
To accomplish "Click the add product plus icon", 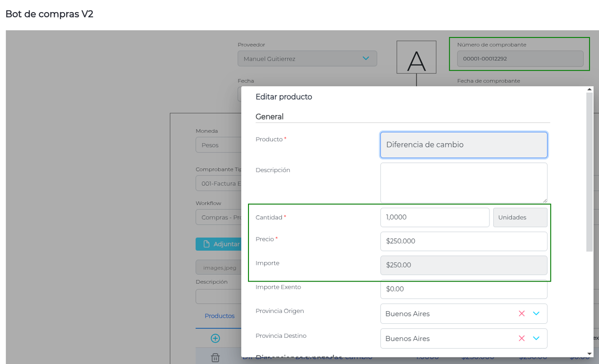I will (x=215, y=338).
